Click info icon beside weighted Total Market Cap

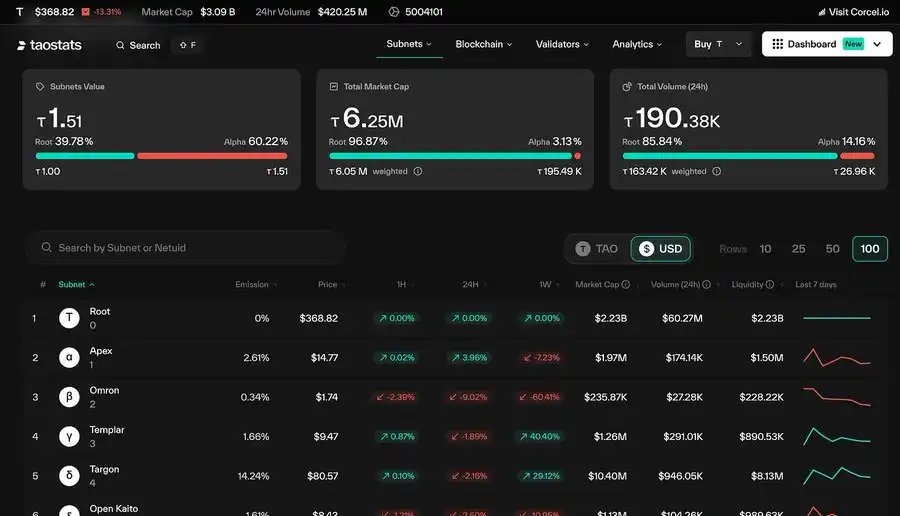[x=418, y=171]
